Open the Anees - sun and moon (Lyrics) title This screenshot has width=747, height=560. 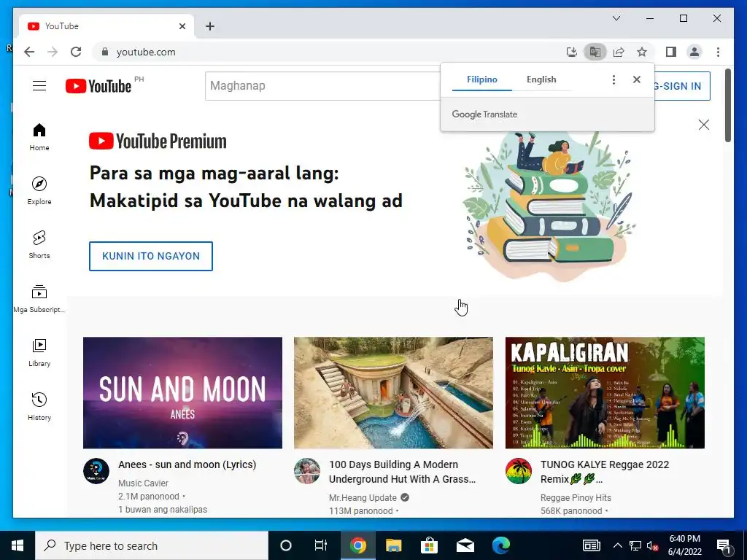coord(187,464)
